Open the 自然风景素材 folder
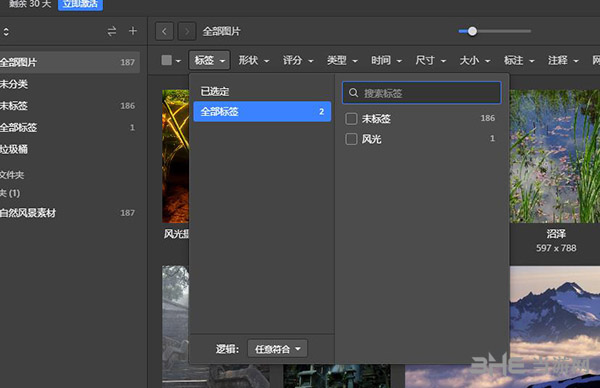 point(69,213)
